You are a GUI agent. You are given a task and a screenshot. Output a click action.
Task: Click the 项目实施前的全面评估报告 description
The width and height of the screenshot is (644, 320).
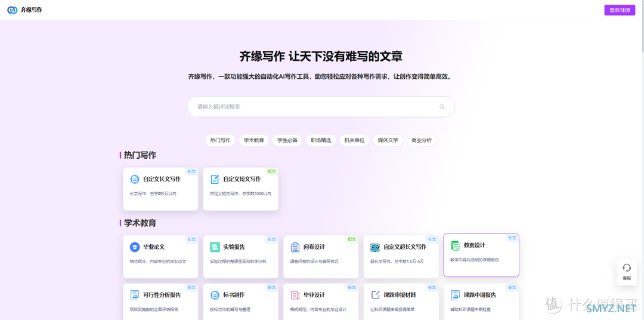(154, 309)
